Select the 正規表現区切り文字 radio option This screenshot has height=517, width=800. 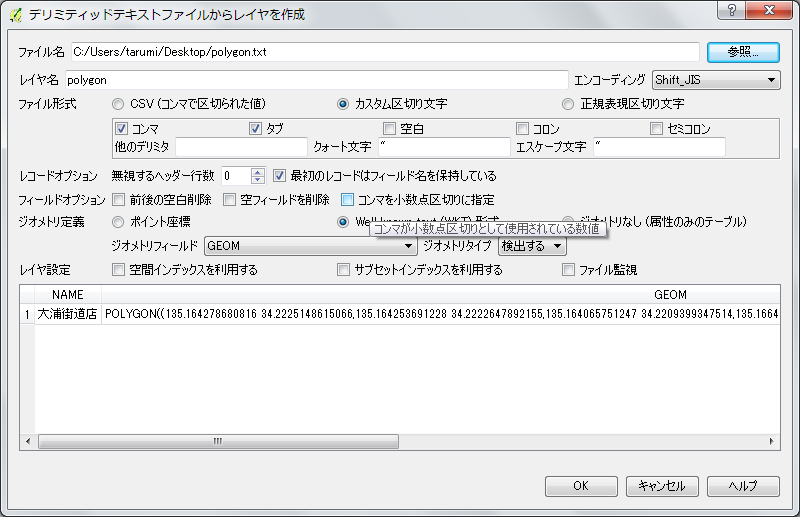tap(569, 104)
